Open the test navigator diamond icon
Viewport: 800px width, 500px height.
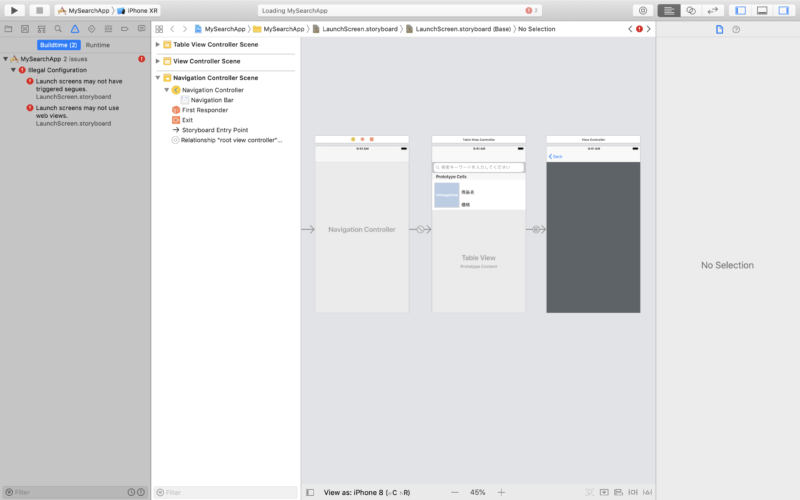click(x=91, y=29)
